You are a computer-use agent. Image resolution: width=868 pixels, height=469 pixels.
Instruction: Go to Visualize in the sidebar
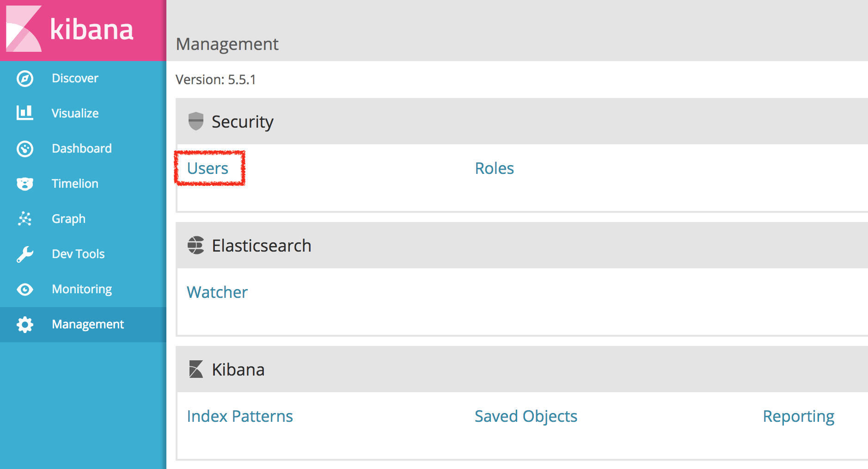pyautogui.click(x=83, y=113)
